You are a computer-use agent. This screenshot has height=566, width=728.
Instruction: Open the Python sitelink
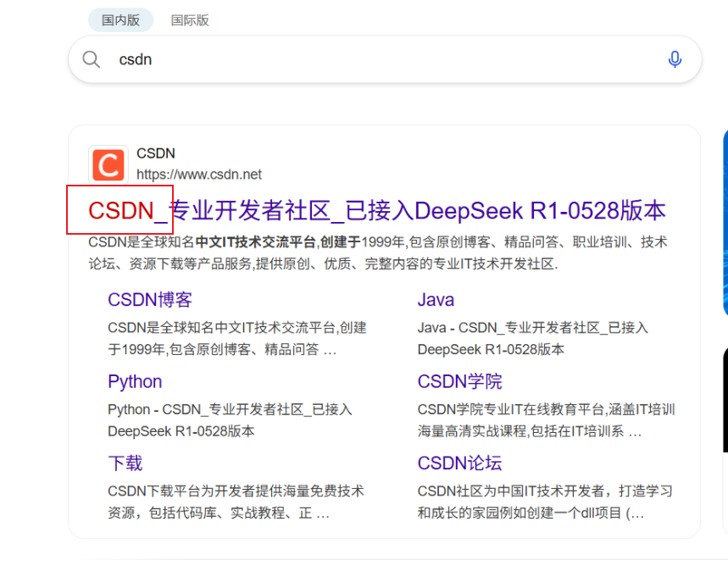pos(135,381)
